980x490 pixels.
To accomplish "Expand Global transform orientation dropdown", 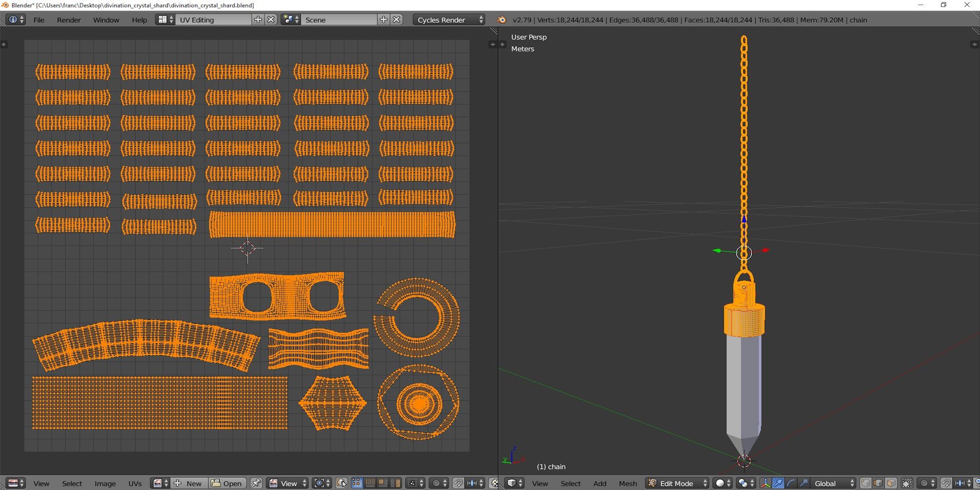I will click(833, 483).
